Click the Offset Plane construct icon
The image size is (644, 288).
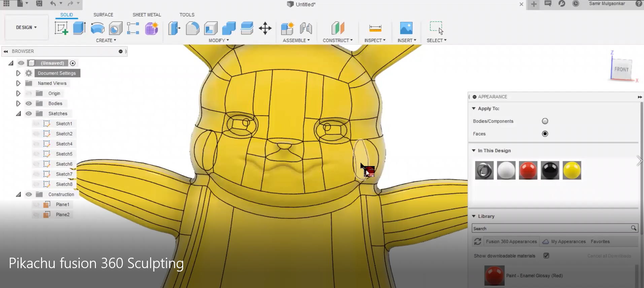(338, 28)
